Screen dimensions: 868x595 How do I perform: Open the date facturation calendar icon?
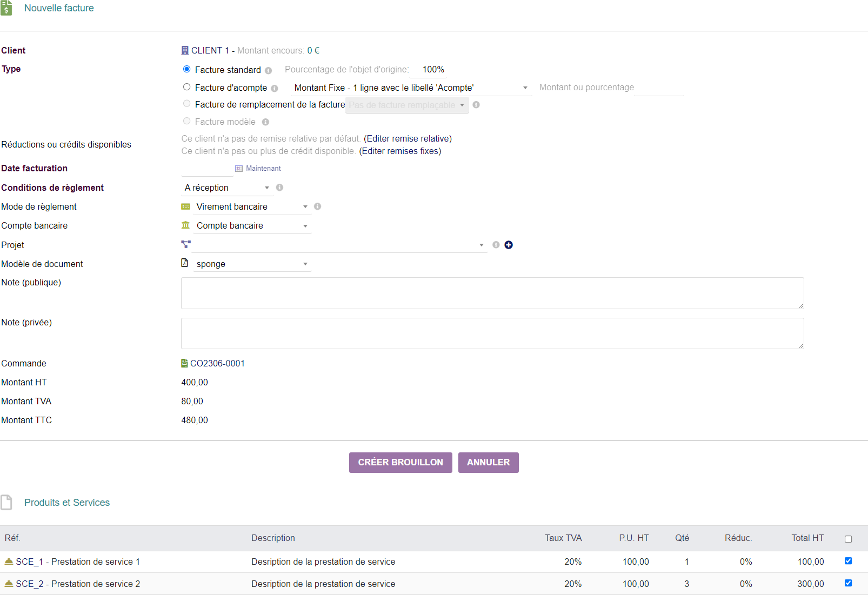(x=239, y=169)
